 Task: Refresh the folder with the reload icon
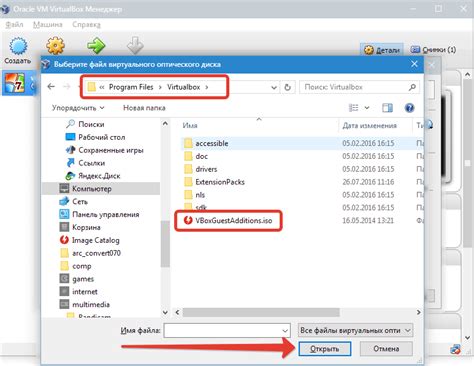287,87
